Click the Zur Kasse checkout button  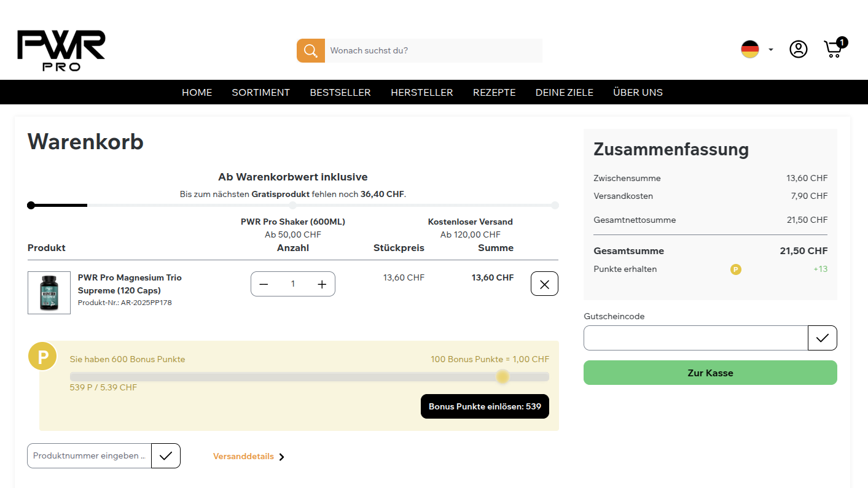click(x=710, y=373)
